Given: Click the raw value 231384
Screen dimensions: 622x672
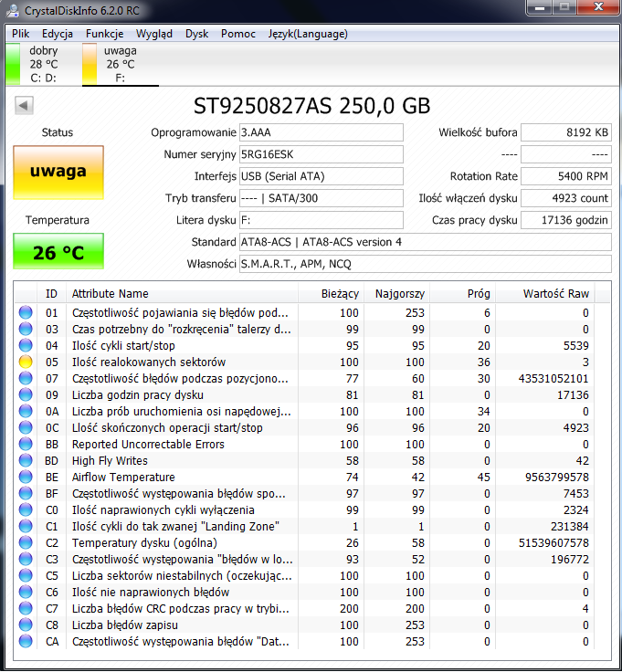Looking at the screenshot, I should point(570,526).
